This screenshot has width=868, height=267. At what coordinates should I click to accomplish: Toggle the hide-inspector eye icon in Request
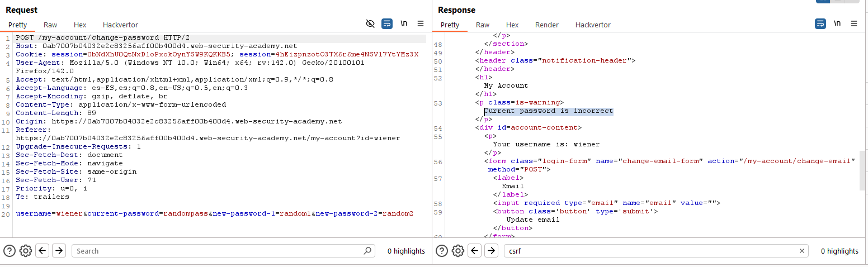(370, 23)
